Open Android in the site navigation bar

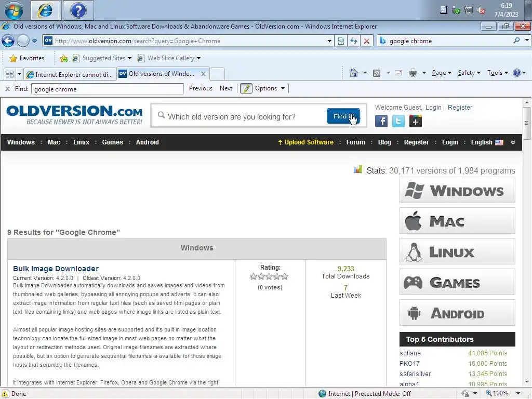147,142
